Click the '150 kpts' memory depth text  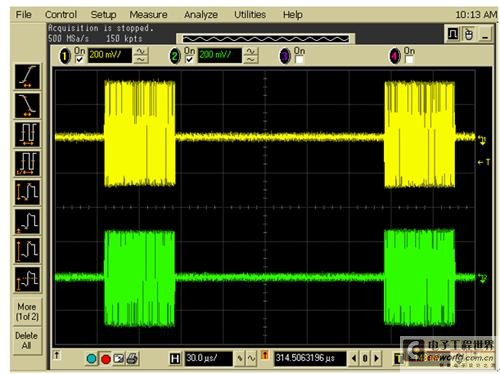[124, 39]
